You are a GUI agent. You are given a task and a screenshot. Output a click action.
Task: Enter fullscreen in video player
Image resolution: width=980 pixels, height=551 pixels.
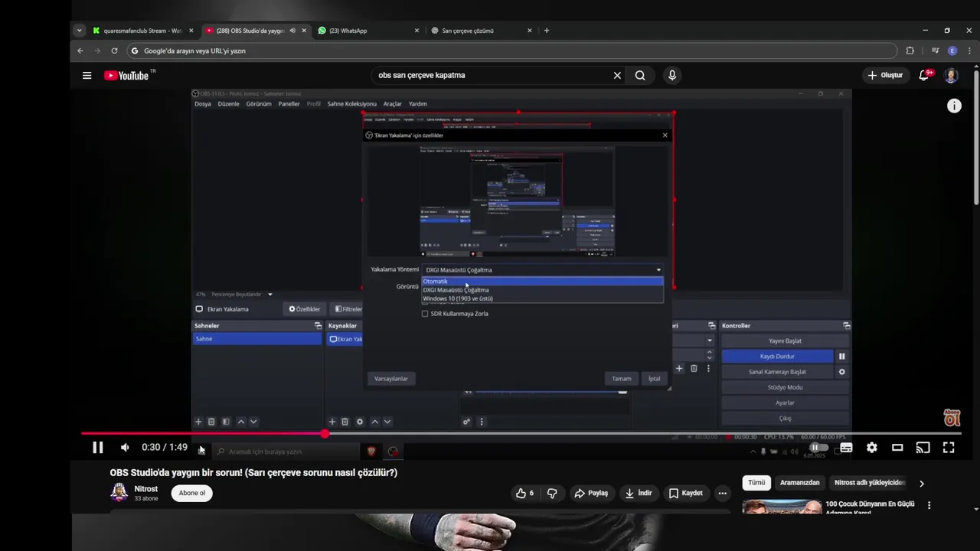coord(949,448)
